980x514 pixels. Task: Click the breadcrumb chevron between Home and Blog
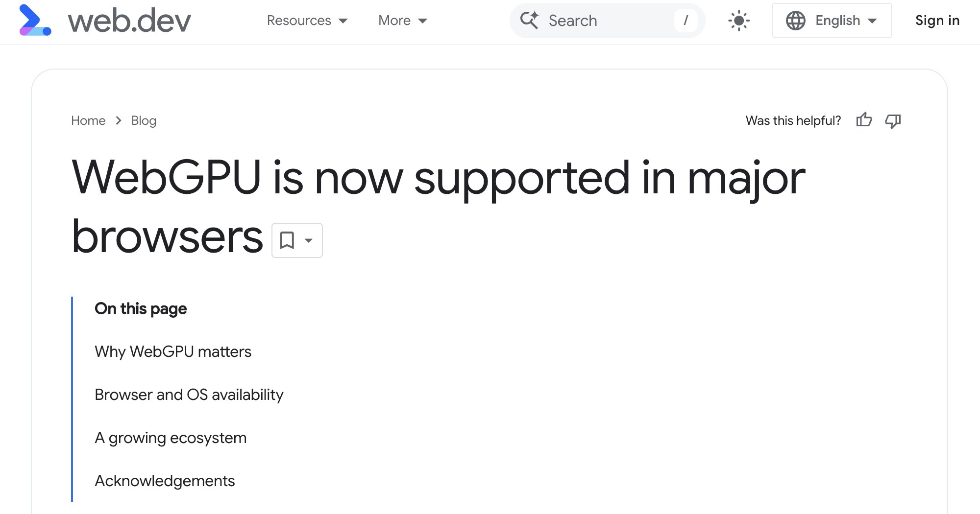[x=118, y=120]
